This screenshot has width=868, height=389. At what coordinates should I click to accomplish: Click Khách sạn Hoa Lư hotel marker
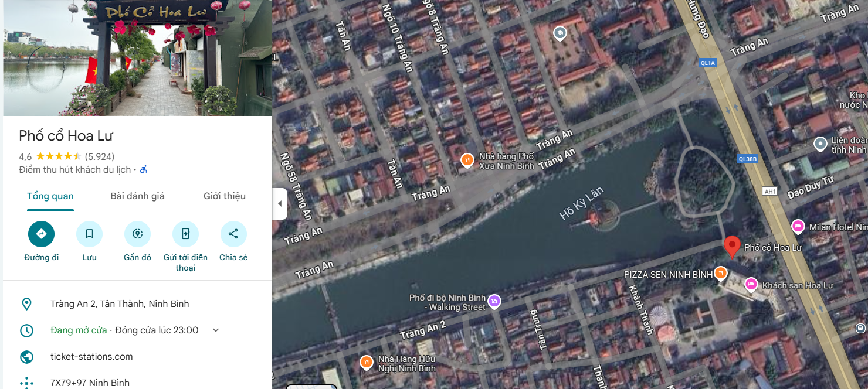[751, 284]
